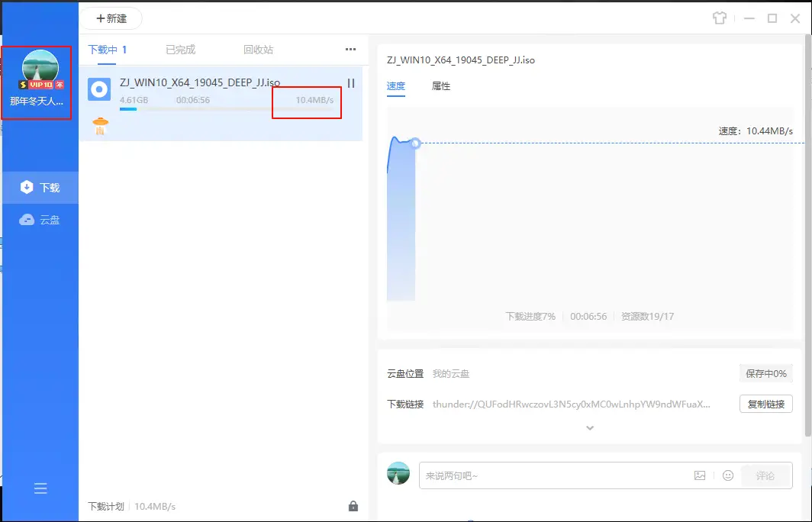Open the user avatar profile in sidebar
Viewport: 812px width, 522px height.
(40, 66)
